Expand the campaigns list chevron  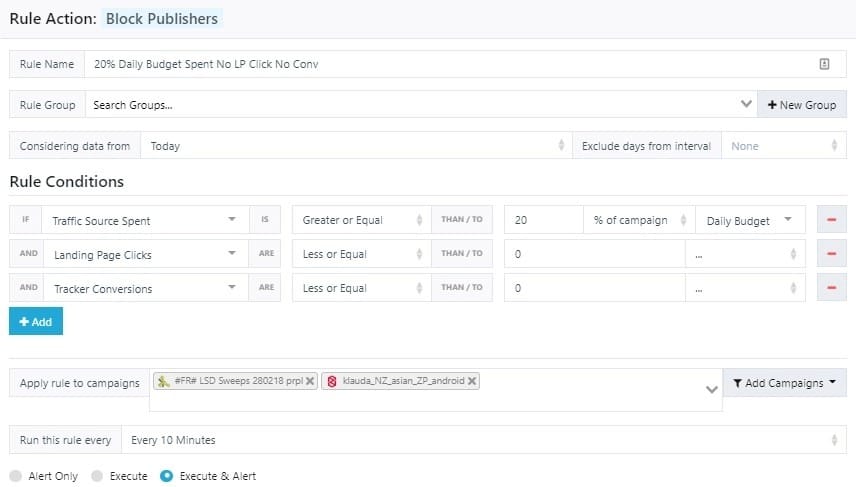[711, 389]
